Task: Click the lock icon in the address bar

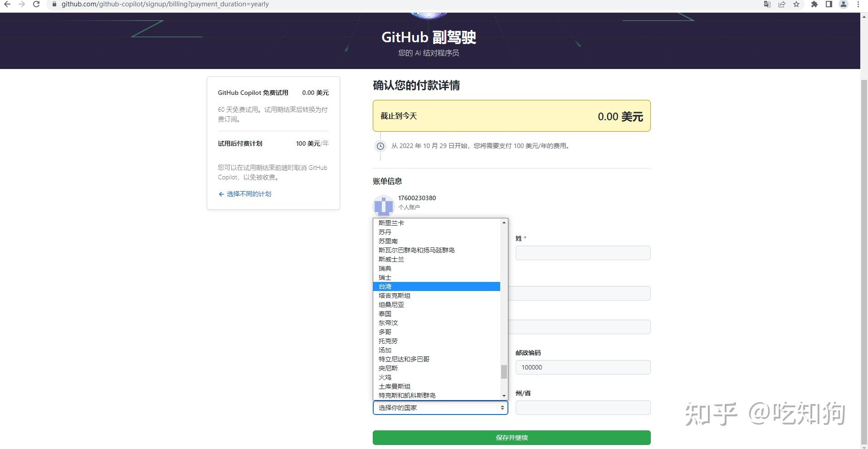Action: pyautogui.click(x=54, y=4)
